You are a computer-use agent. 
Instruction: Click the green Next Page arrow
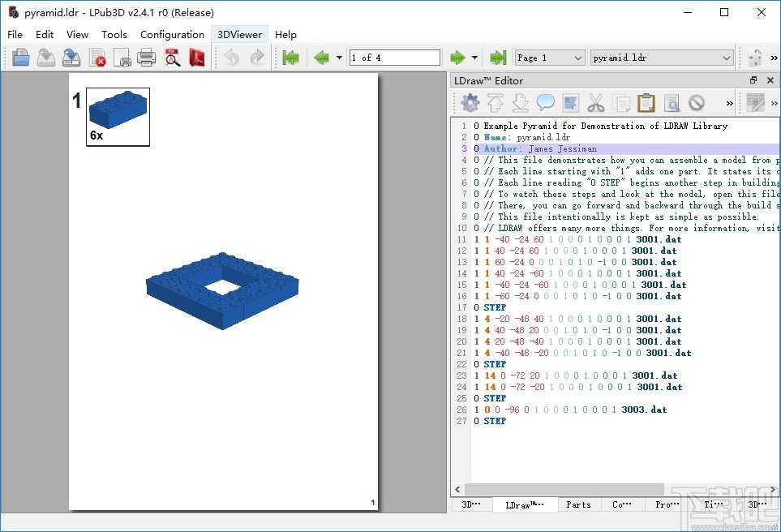[x=459, y=58]
